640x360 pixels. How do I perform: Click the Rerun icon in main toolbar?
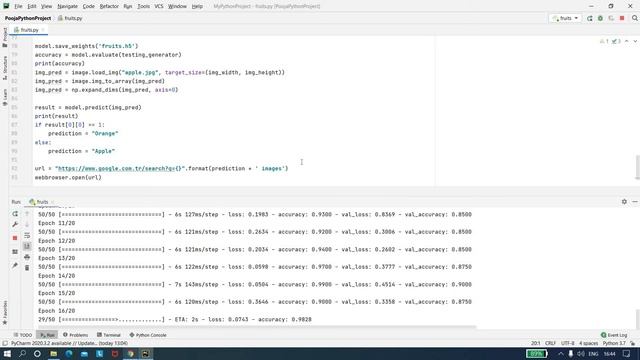(x=589, y=18)
